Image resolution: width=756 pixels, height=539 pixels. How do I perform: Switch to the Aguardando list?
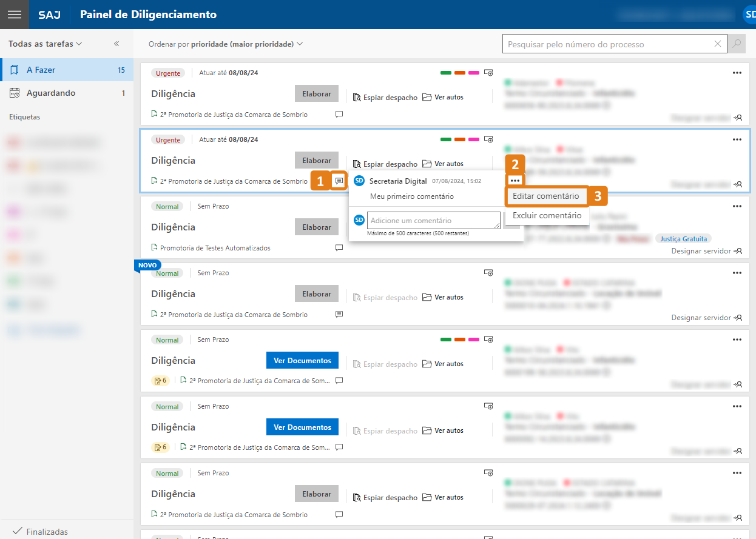click(67, 93)
